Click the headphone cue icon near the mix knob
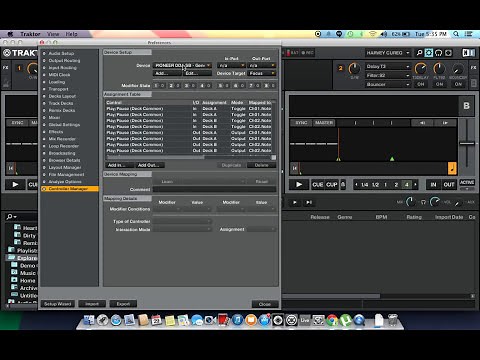480x360 pixels. 423,202
